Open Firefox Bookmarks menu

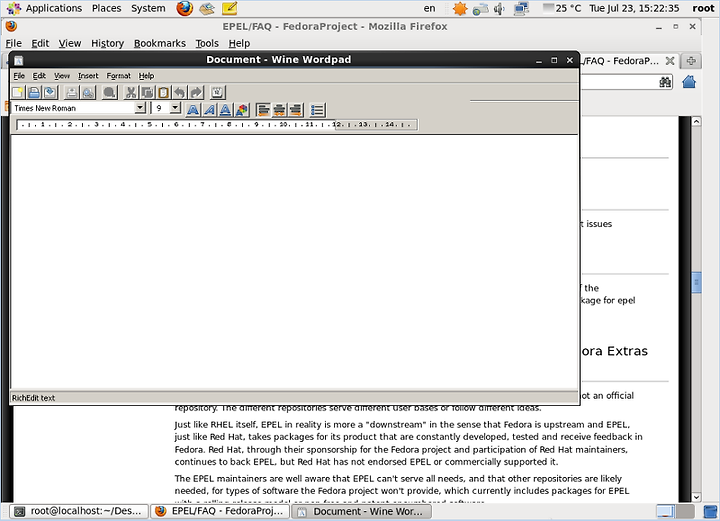[x=160, y=43]
